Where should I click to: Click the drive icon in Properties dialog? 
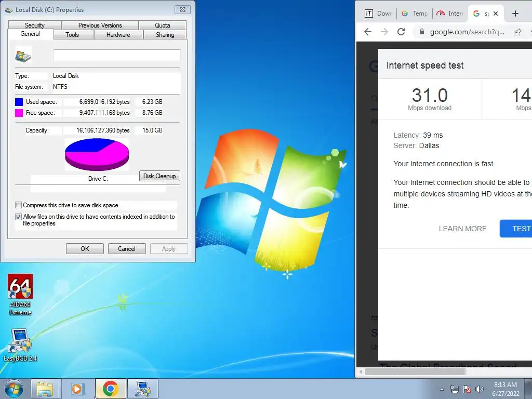point(23,55)
